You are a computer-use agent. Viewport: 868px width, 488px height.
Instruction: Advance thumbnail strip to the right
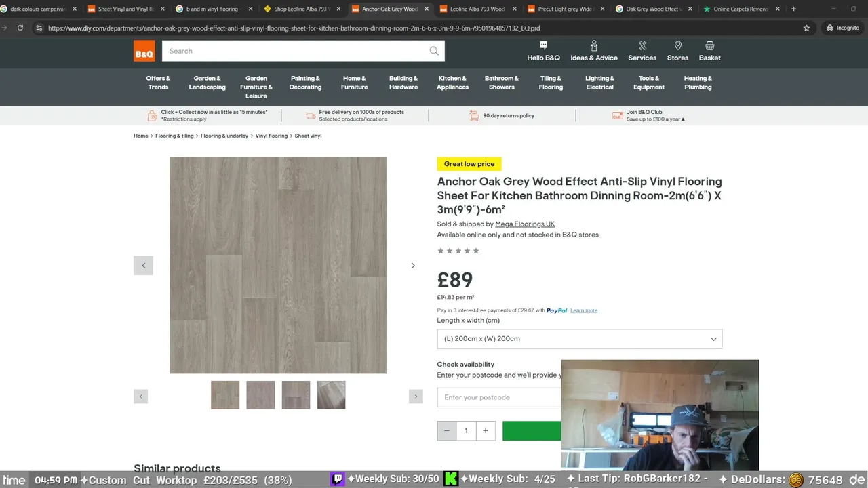[416, 396]
